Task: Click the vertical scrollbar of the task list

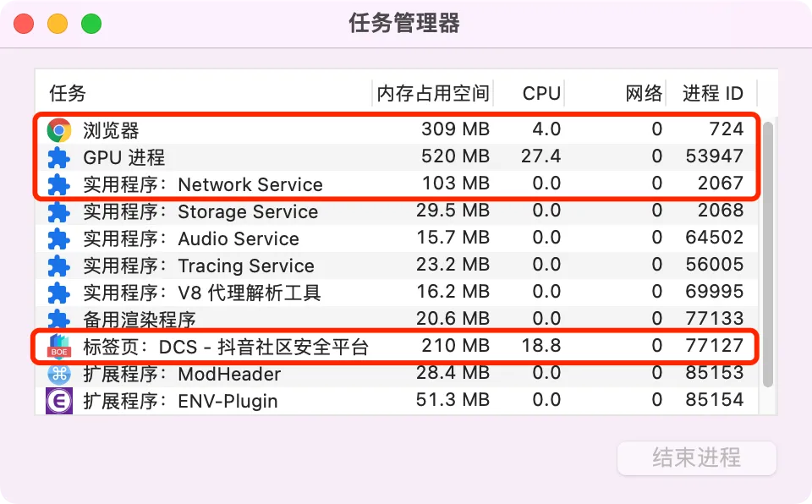Action: click(768, 255)
